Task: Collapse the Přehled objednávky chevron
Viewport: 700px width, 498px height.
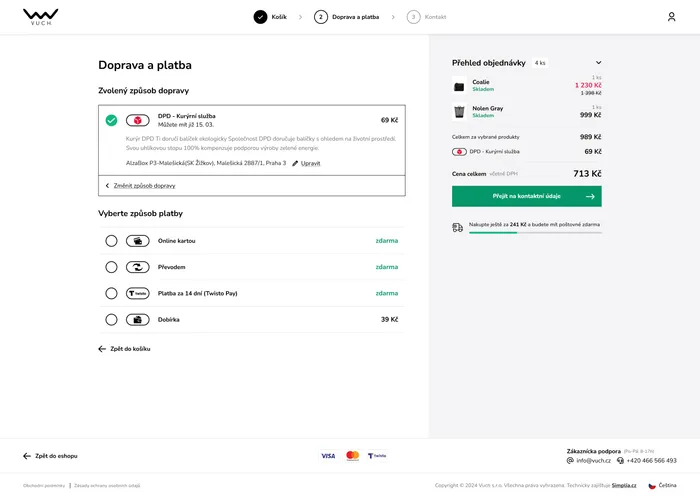Action: pos(598,62)
